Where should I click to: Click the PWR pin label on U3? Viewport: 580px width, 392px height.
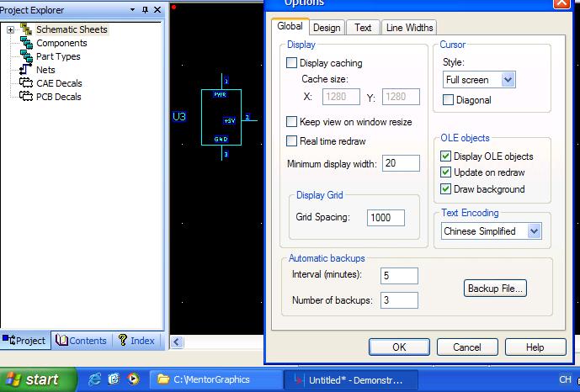pos(220,94)
